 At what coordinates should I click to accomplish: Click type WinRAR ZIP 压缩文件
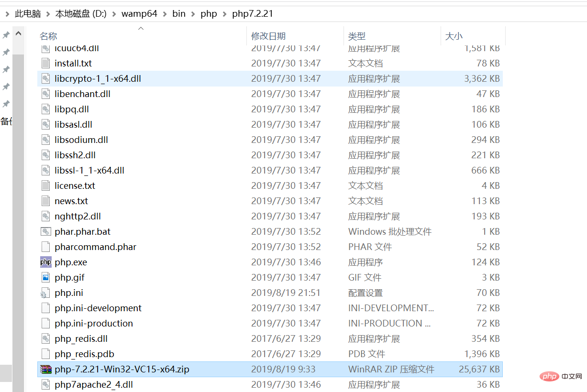coord(391,369)
